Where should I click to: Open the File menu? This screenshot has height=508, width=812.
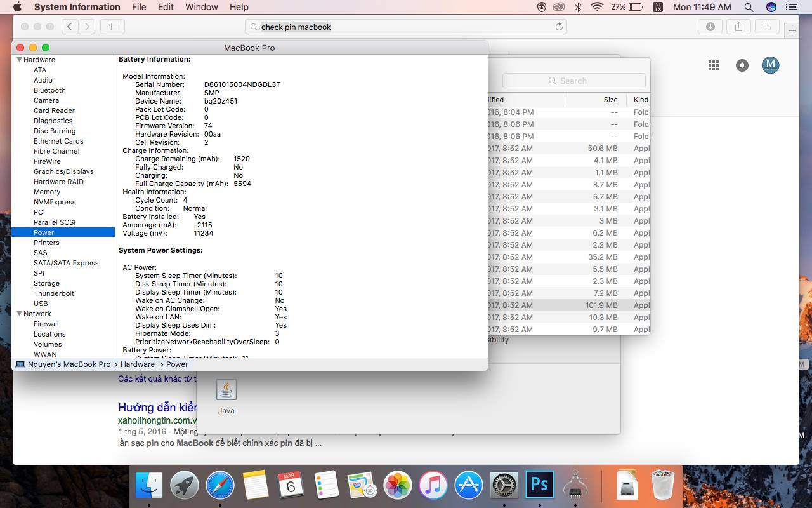(x=139, y=7)
